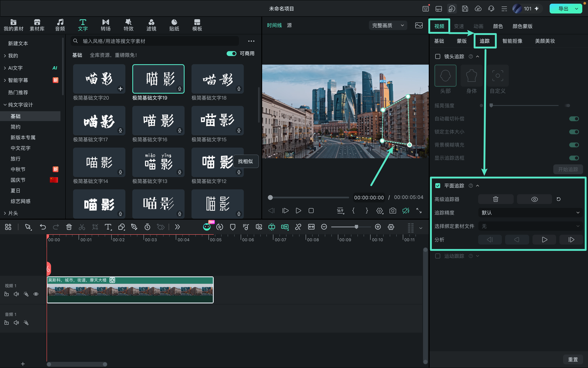
Task: Toggle visibility eye on 视频 1 track
Action: tap(36, 294)
